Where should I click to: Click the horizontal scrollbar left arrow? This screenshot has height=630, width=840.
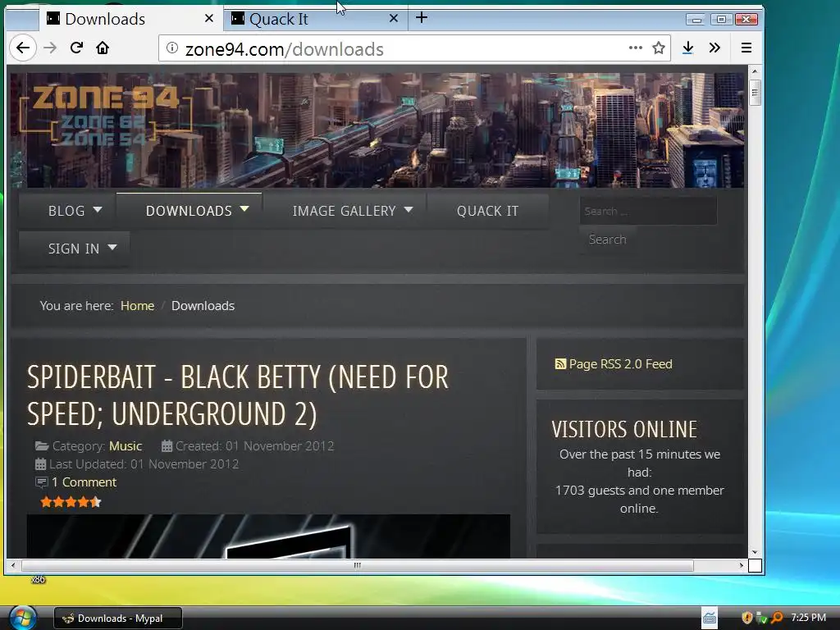pyautogui.click(x=13, y=565)
